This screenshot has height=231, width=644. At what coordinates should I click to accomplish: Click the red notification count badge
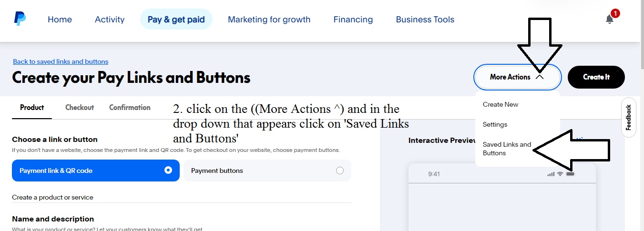(x=615, y=13)
